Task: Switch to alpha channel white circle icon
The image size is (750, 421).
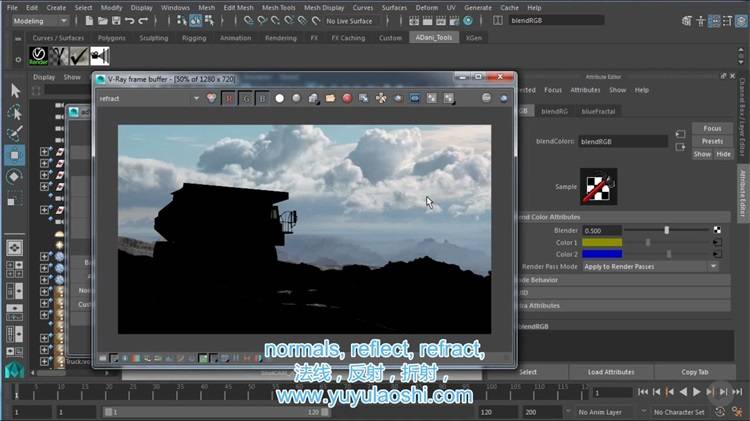Action: [279, 98]
